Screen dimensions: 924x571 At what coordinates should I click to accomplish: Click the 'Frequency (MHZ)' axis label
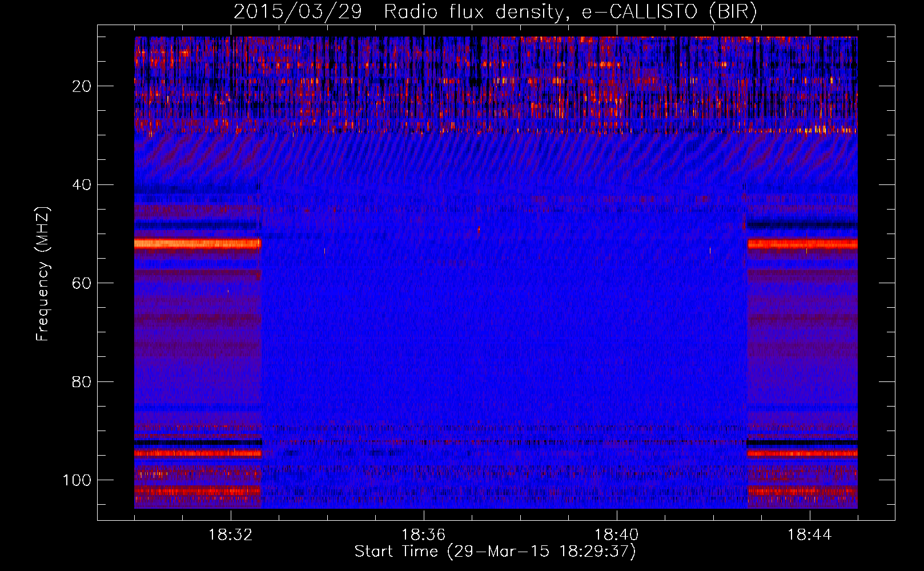(43, 274)
